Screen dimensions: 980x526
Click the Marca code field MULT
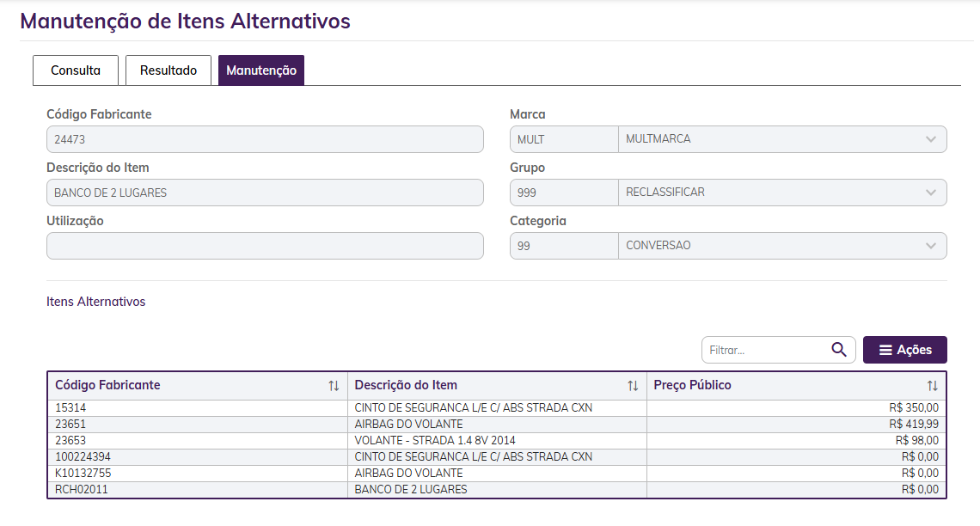pos(564,139)
